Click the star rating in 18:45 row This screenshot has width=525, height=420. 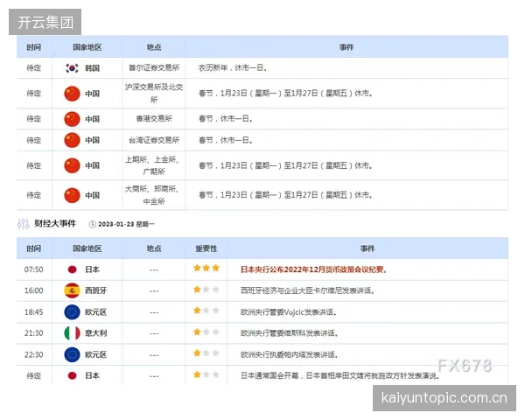pos(206,311)
